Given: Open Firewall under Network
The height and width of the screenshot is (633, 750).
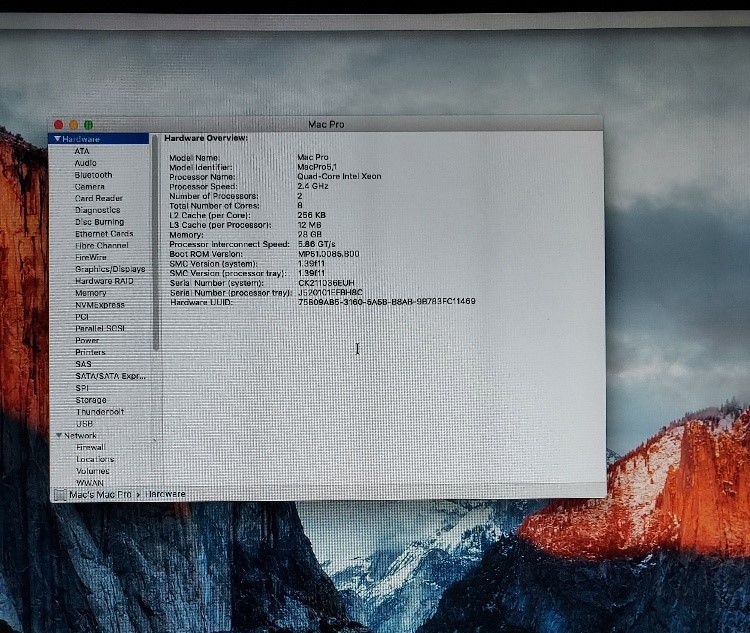Looking at the screenshot, I should [91, 447].
